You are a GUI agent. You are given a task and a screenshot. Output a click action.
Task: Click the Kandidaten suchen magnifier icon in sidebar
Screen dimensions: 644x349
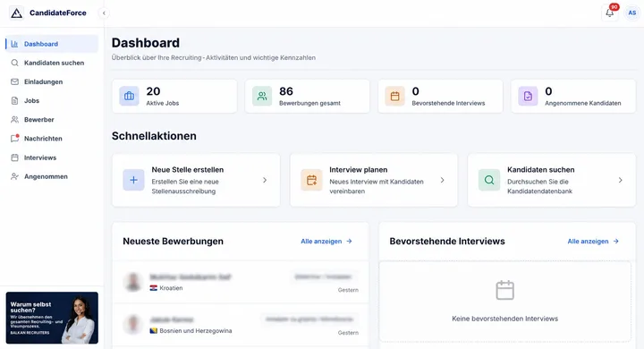pos(15,63)
